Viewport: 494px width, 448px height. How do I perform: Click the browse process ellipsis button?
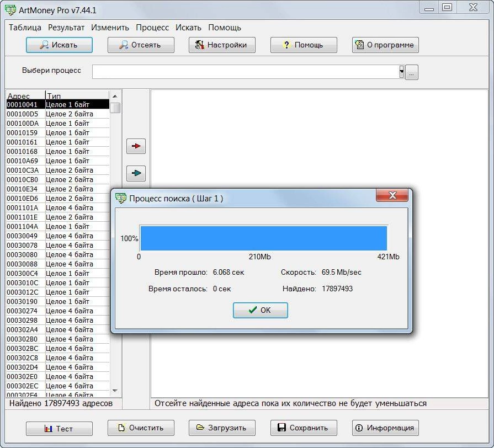tap(411, 72)
